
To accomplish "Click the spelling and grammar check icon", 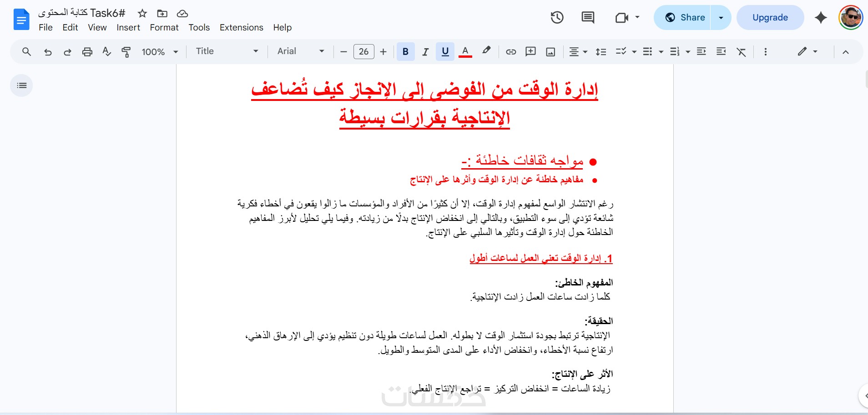I will (106, 52).
